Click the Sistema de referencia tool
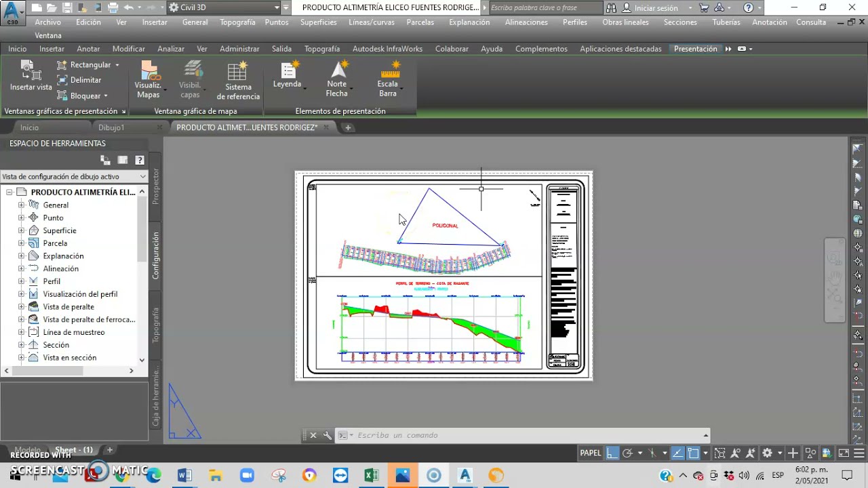This screenshot has width=868, height=488. (238, 81)
